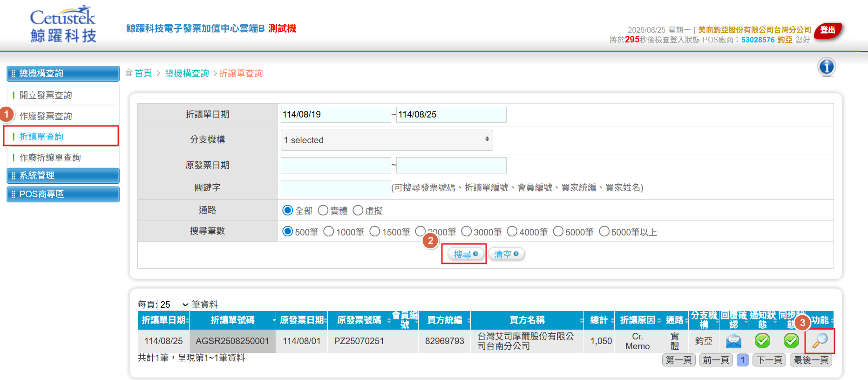Open the 折讓單查詢 menu item
868x380 pixels.
click(x=41, y=136)
